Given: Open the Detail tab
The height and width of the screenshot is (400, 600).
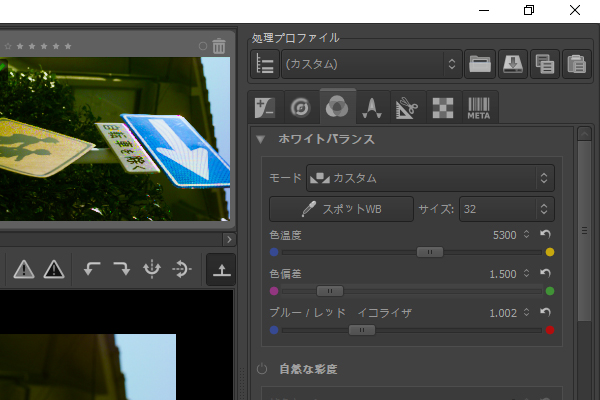Looking at the screenshot, I should 300,108.
